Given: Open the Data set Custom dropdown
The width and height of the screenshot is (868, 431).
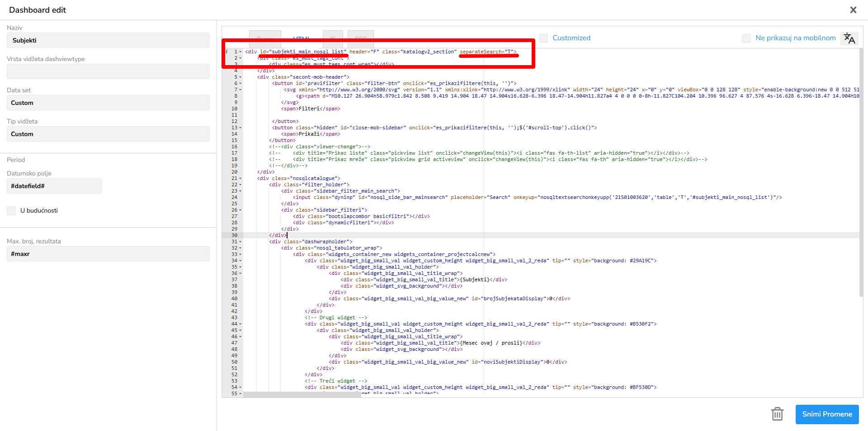Looking at the screenshot, I should point(108,103).
